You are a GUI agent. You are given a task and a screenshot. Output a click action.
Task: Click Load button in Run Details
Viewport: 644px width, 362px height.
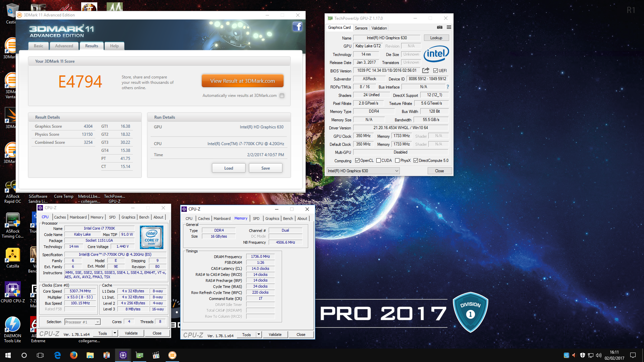[229, 168]
